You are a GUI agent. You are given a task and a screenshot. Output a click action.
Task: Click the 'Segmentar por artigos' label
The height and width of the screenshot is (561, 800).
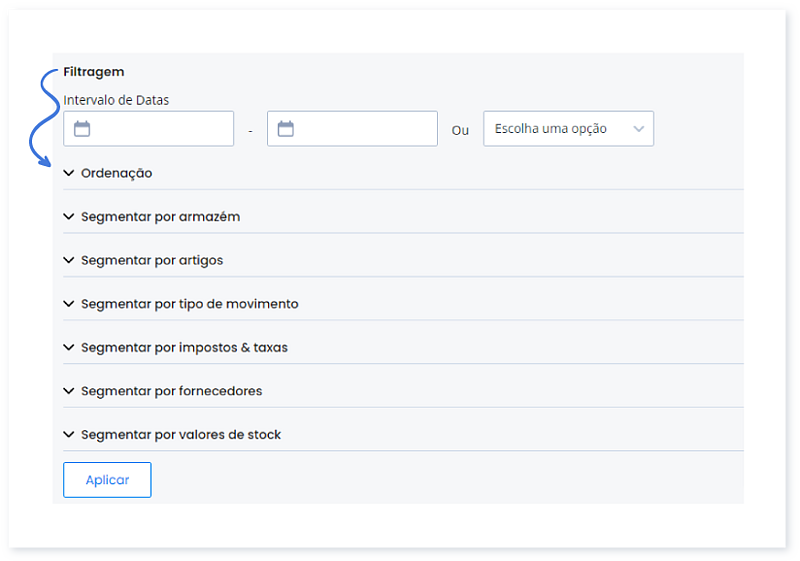pyautogui.click(x=152, y=261)
